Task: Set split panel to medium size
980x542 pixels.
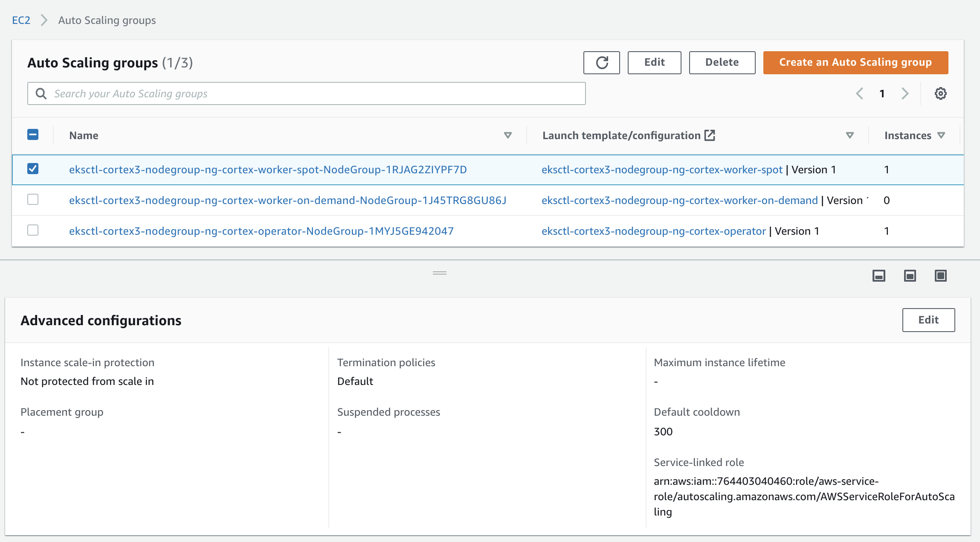Action: tap(910, 276)
